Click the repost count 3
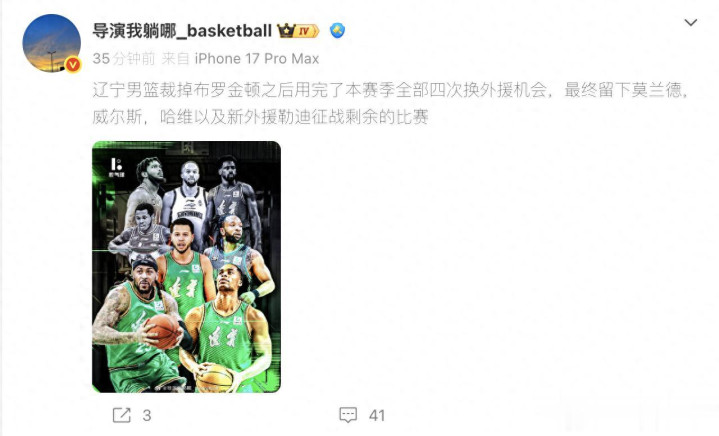The height and width of the screenshot is (436, 719). [147, 416]
